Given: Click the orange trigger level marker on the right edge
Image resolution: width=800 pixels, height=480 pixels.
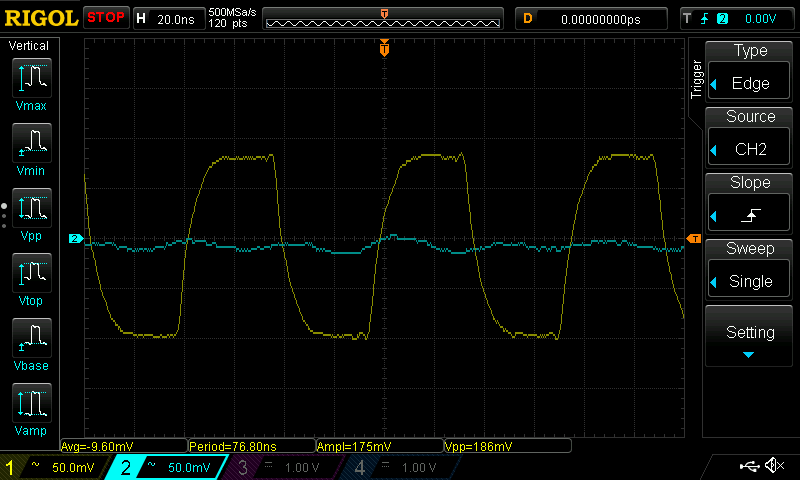Looking at the screenshot, I should [x=694, y=238].
